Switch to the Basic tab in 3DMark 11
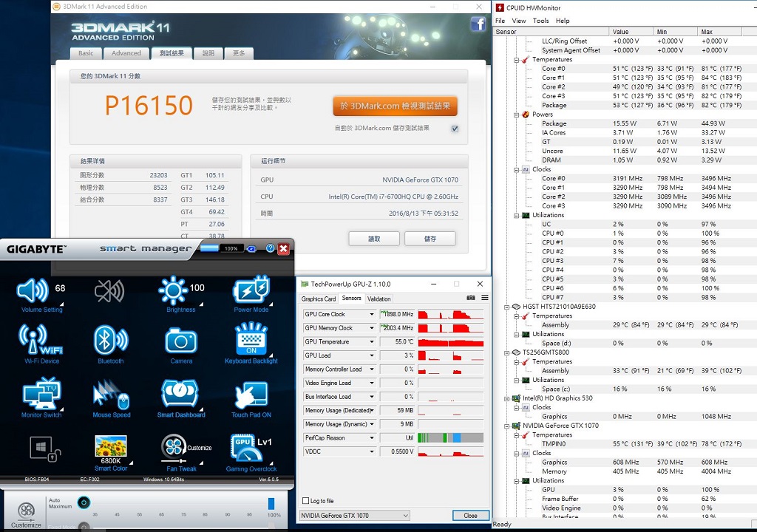The image size is (757, 532). click(x=86, y=53)
